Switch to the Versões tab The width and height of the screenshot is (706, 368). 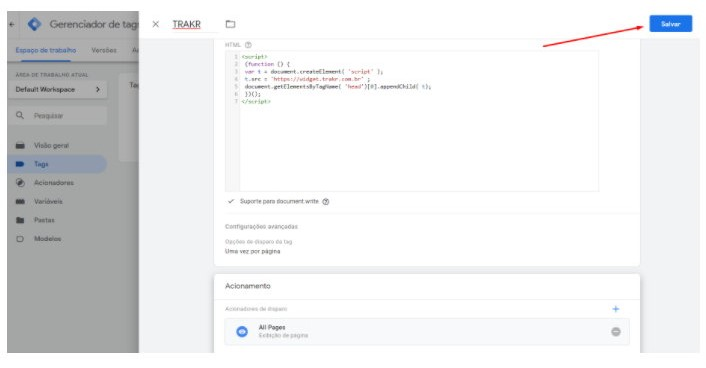104,50
